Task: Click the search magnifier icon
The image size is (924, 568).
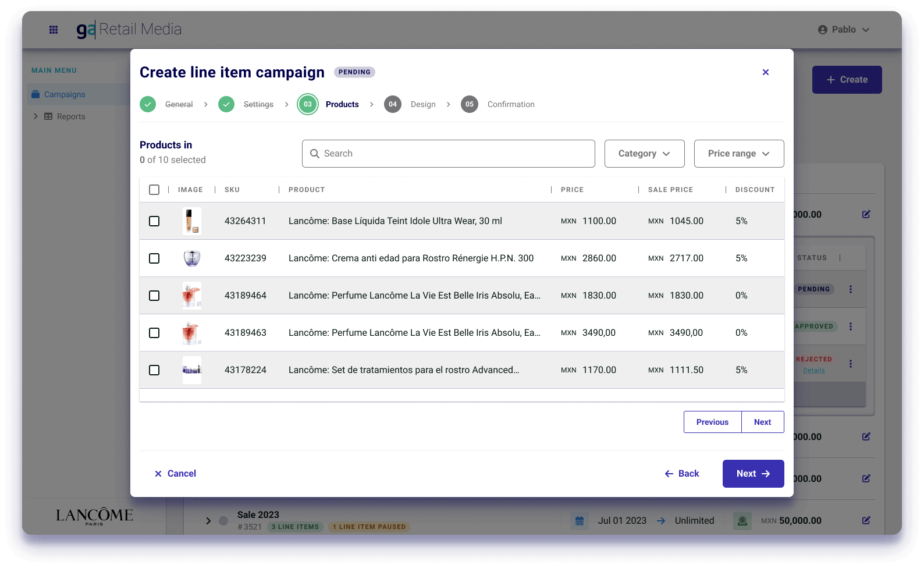Action: [315, 154]
